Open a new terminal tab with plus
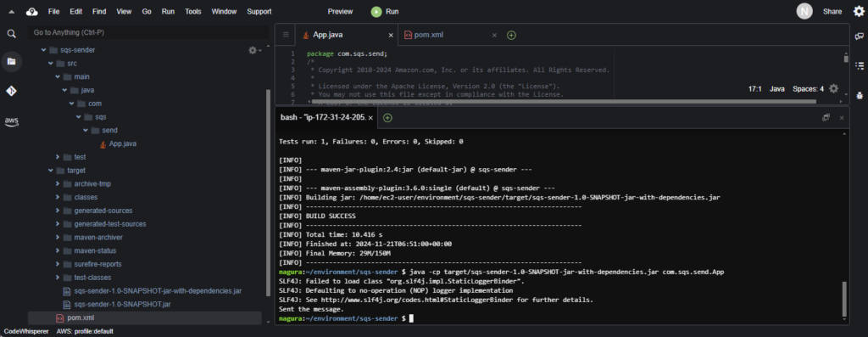This screenshot has width=868, height=337. [387, 117]
